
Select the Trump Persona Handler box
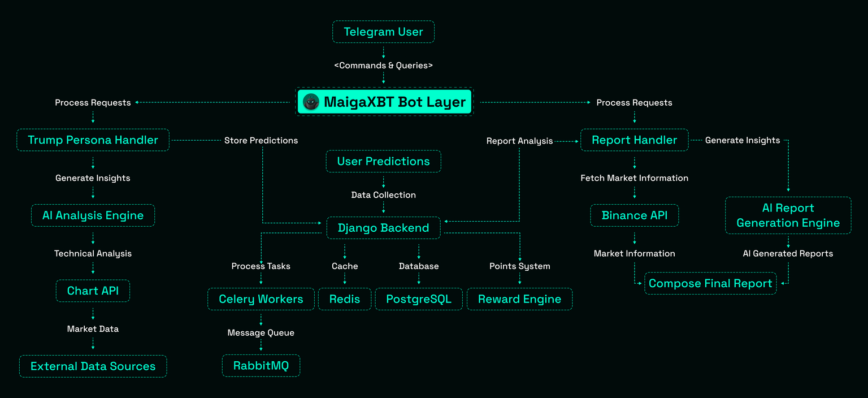93,140
